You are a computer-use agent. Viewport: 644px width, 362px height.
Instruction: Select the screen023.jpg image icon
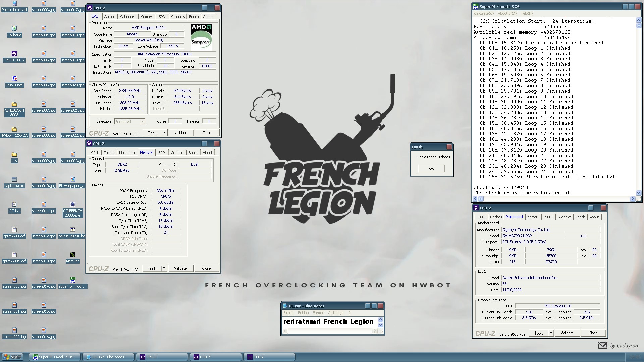[x=73, y=157]
